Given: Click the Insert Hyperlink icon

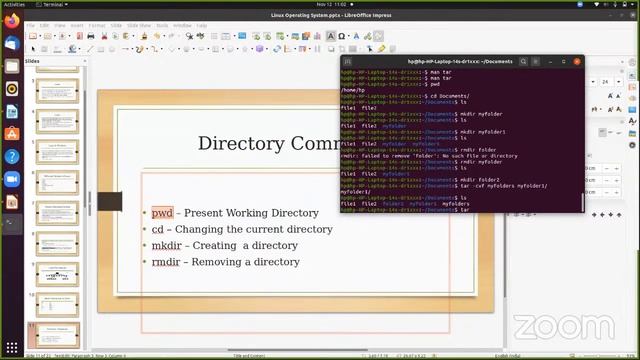Looking at the screenshot, I should 368,36.
